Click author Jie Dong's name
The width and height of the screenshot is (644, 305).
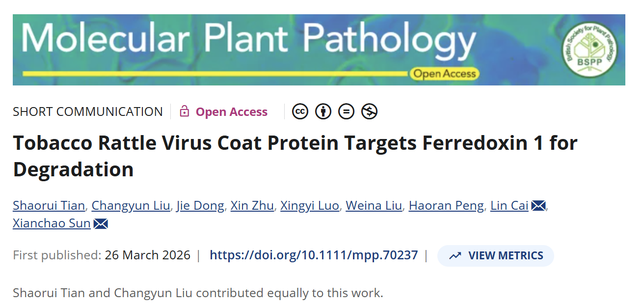[x=200, y=206]
